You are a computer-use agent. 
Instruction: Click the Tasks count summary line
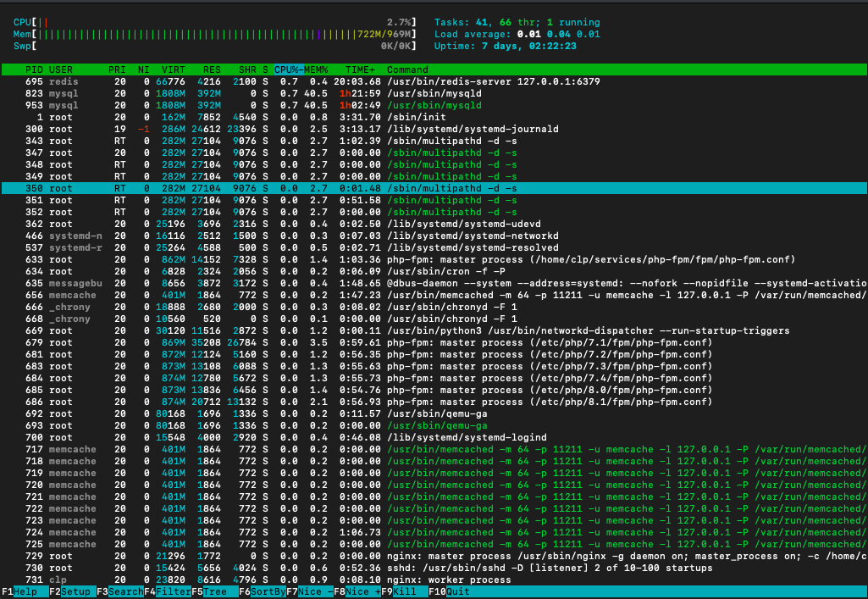coord(517,22)
